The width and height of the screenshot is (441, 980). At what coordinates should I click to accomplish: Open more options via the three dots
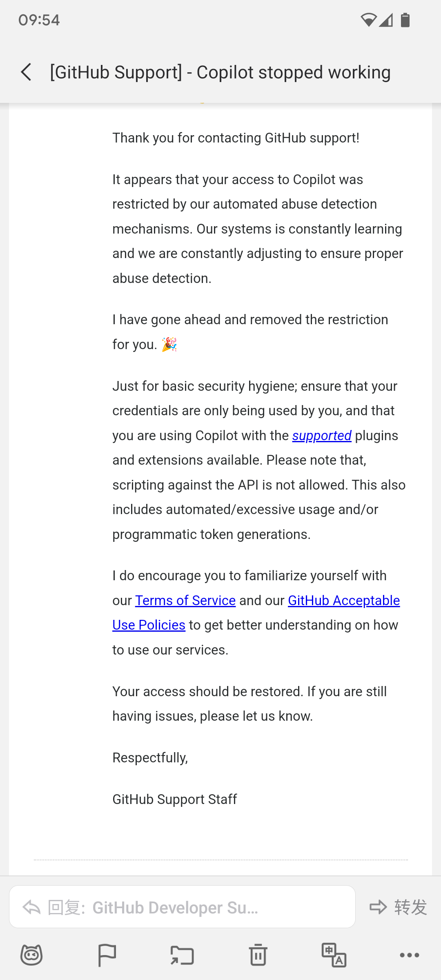coord(410,955)
